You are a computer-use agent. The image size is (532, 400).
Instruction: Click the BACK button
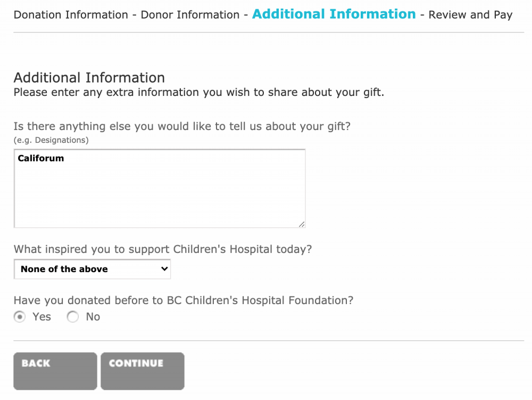coord(55,371)
